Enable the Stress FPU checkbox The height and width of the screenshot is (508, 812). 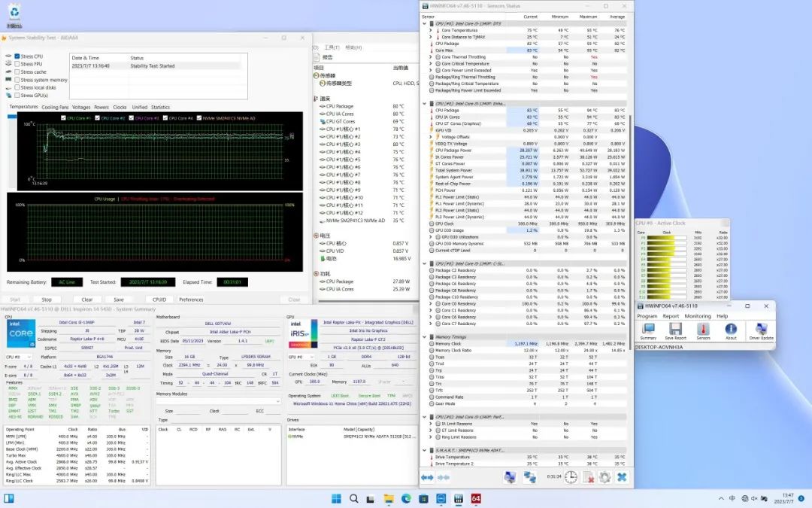point(17,64)
